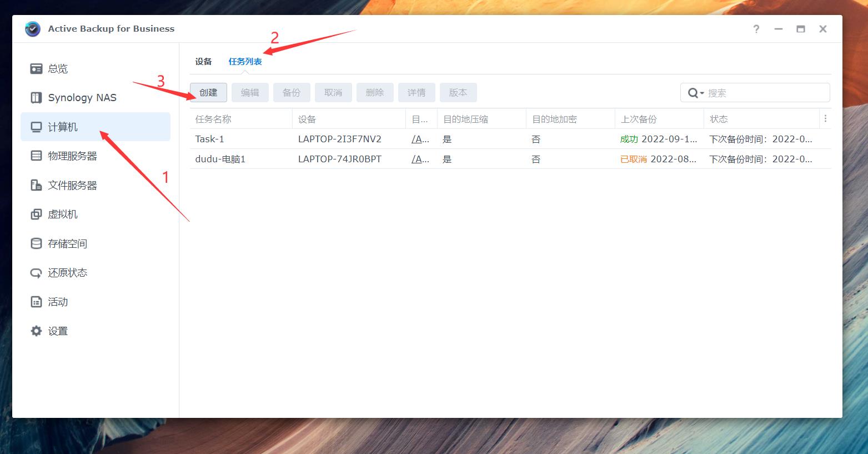The width and height of the screenshot is (868, 454).
Task: Switch to the 设备 tab
Action: coord(204,62)
